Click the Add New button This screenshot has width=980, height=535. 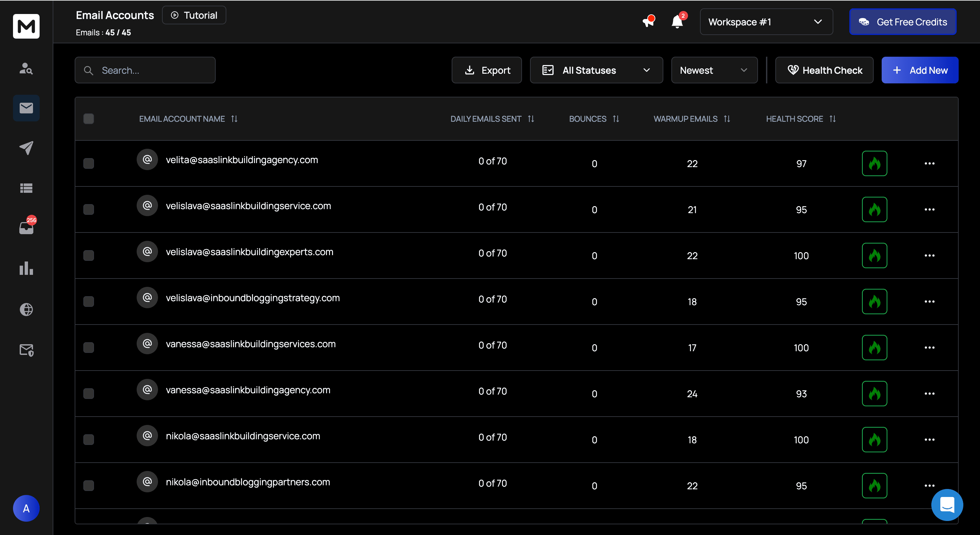(920, 70)
